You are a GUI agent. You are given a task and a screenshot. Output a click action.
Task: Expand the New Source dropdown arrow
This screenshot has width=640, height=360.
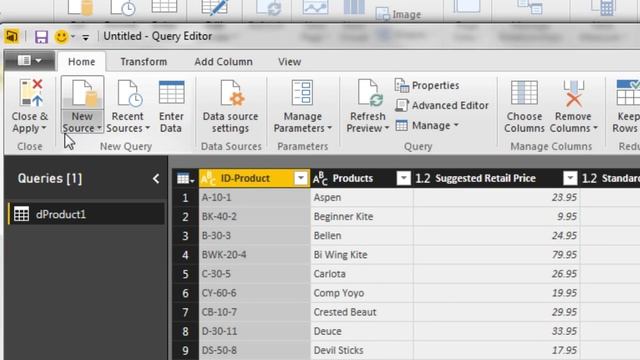[x=99, y=128]
